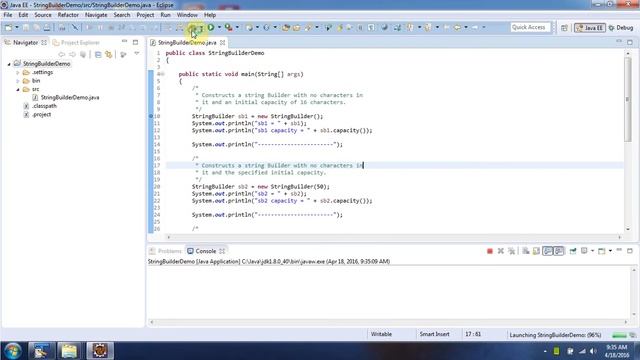
Task: Open the Refactor menu
Action: (x=68, y=15)
